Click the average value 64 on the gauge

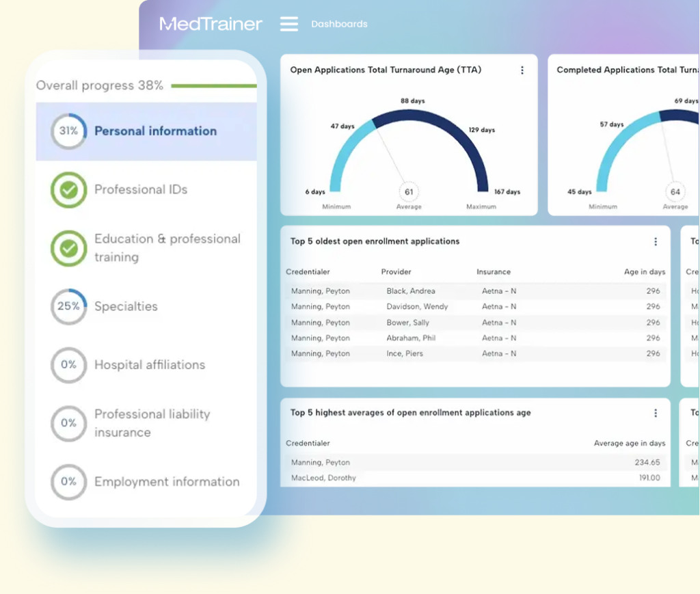pos(675,192)
